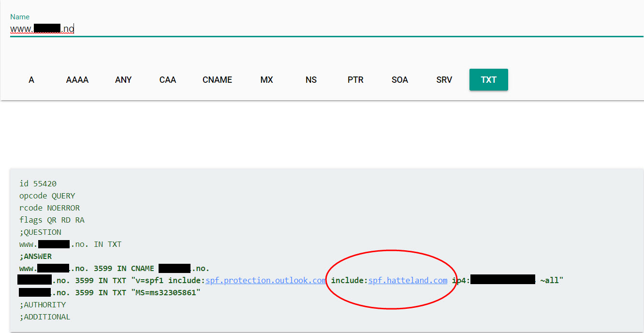This screenshot has height=333, width=644.
Task: Click the "opcode QUERY" line
Action: coord(47,196)
